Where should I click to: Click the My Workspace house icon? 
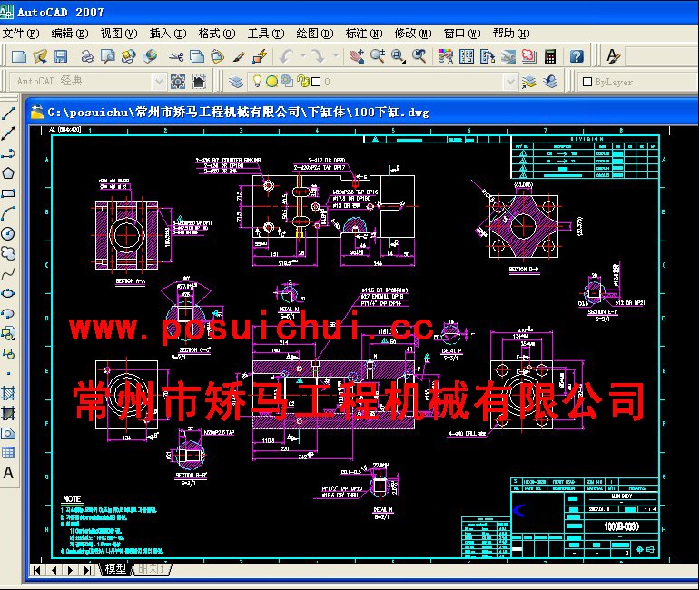[x=199, y=82]
